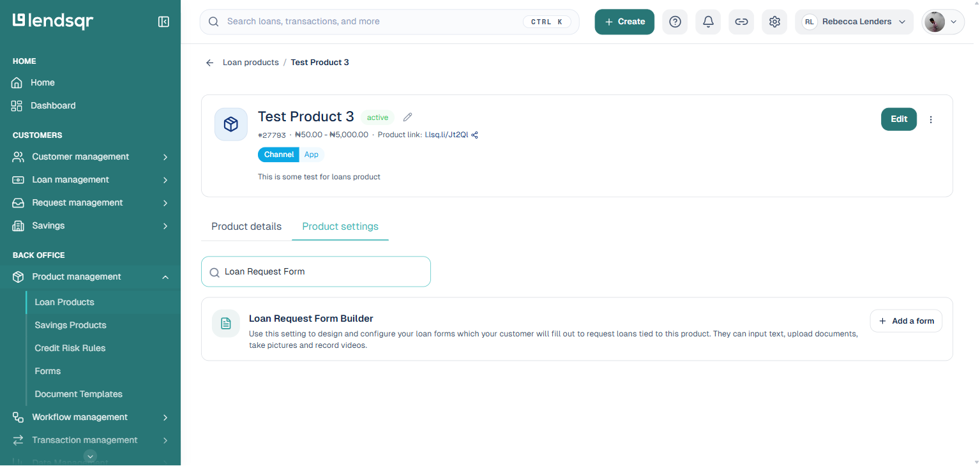Click the Create button
Image resolution: width=980 pixels, height=466 pixels.
coord(624,22)
